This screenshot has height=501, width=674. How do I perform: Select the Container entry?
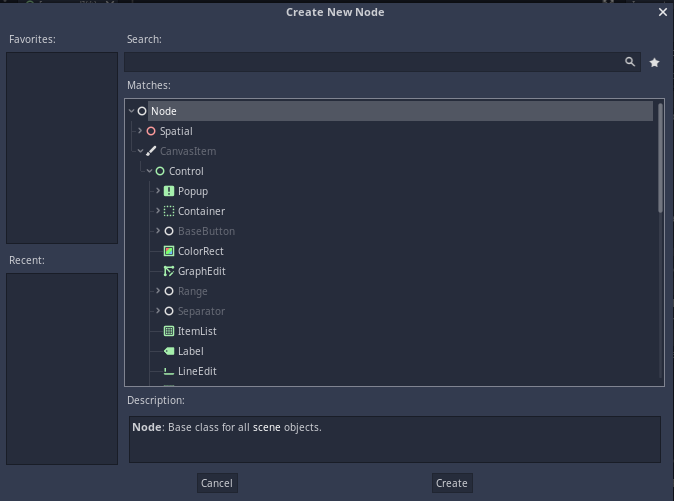pyautogui.click(x=202, y=211)
